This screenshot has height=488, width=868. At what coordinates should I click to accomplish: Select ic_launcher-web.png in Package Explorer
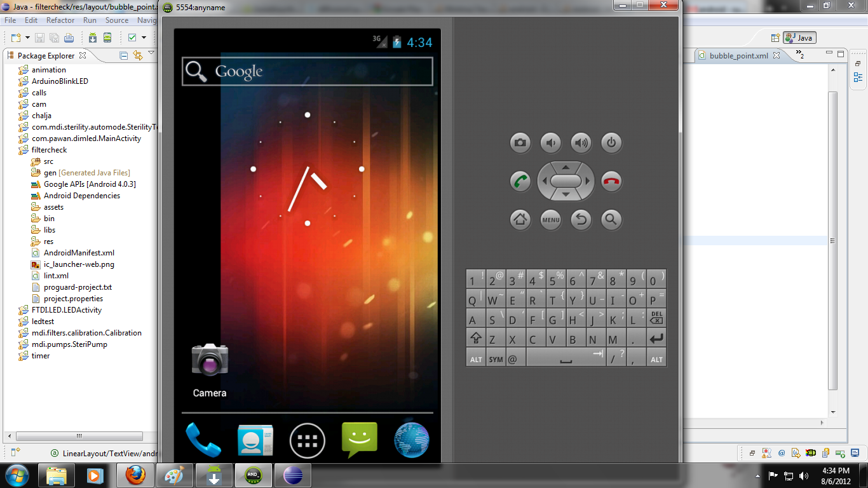[79, 264]
